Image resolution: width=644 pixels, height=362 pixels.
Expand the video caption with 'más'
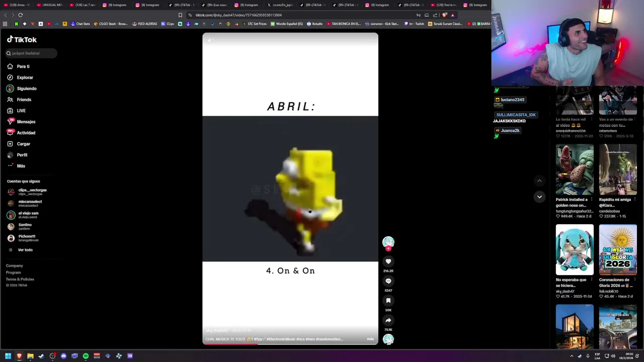click(x=370, y=339)
